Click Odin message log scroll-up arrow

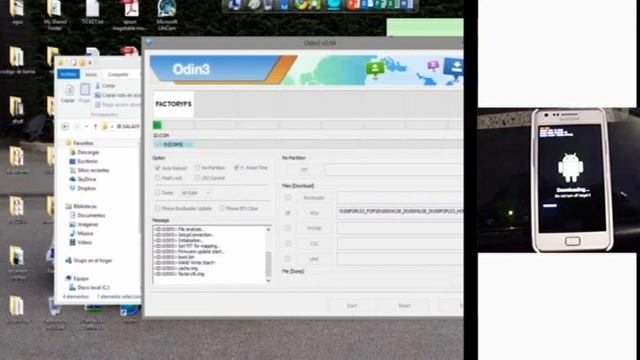pyautogui.click(x=268, y=229)
